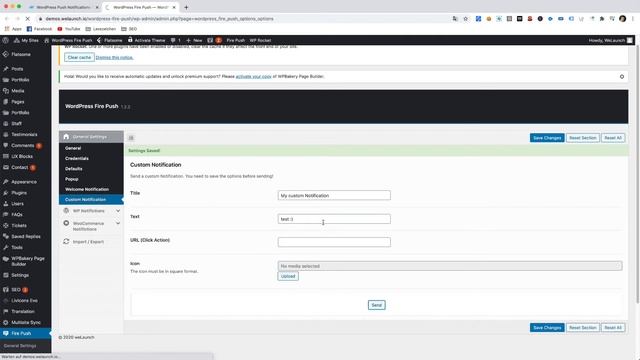Open the Chrome profile avatar
This screenshot has width=640, height=360.
(x=622, y=18)
